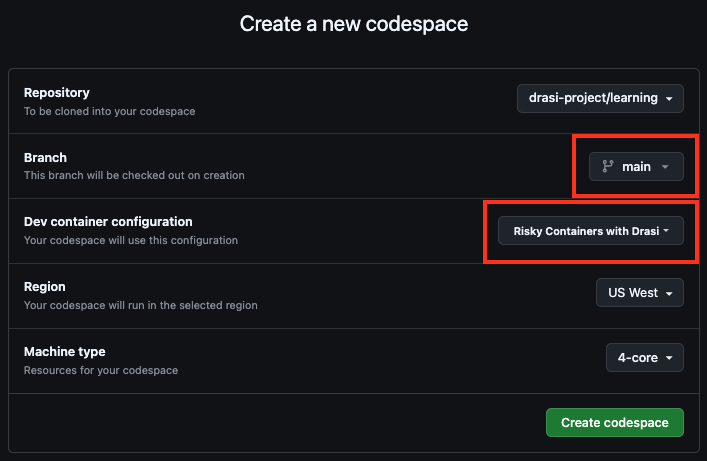Click the Region row label
This screenshot has height=461, width=707.
45,286
